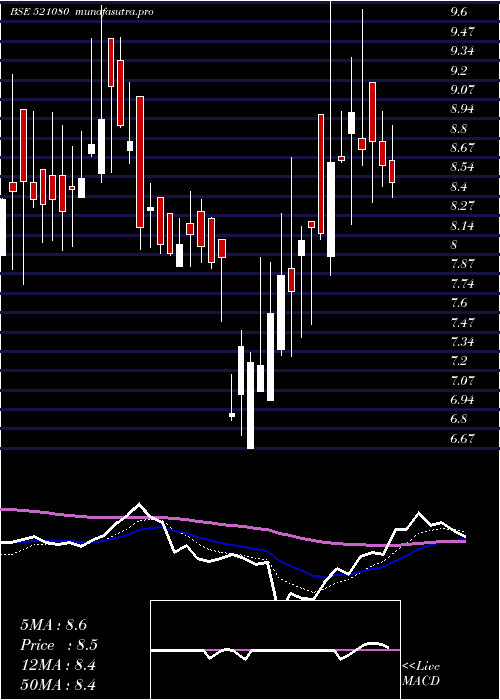Image resolution: width=500 pixels, height=700 pixels.
Task: Click the 8.27 price axis label
Action: point(462,206)
